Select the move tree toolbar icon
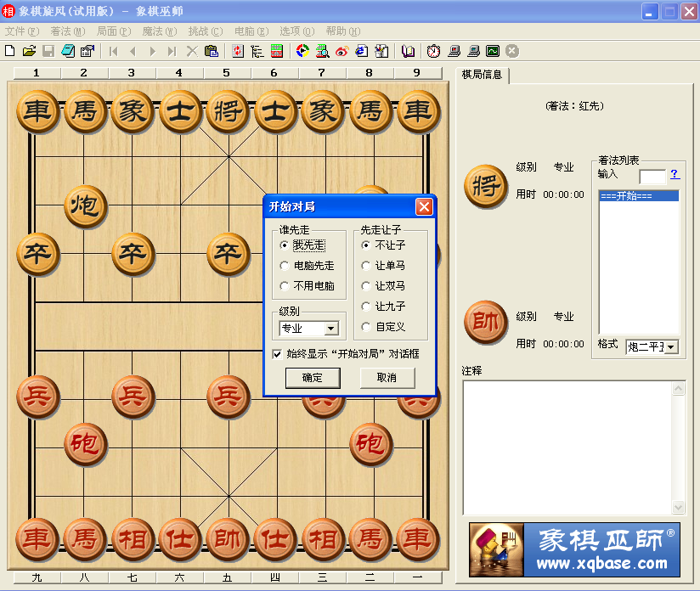The height and width of the screenshot is (591, 700). coord(256,50)
